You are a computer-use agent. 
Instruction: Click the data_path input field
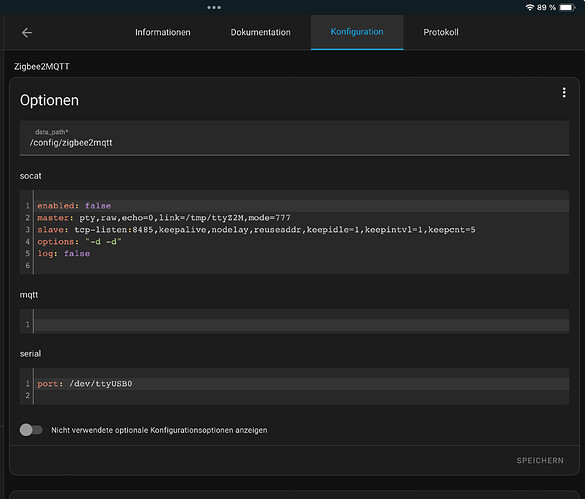pyautogui.click(x=294, y=138)
